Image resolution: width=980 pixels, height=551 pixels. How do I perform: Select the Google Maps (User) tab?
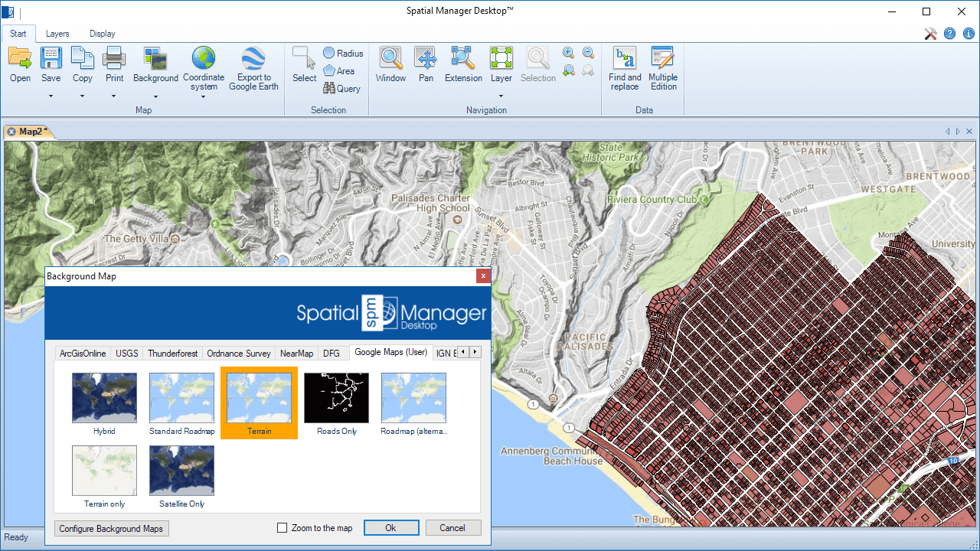391,352
